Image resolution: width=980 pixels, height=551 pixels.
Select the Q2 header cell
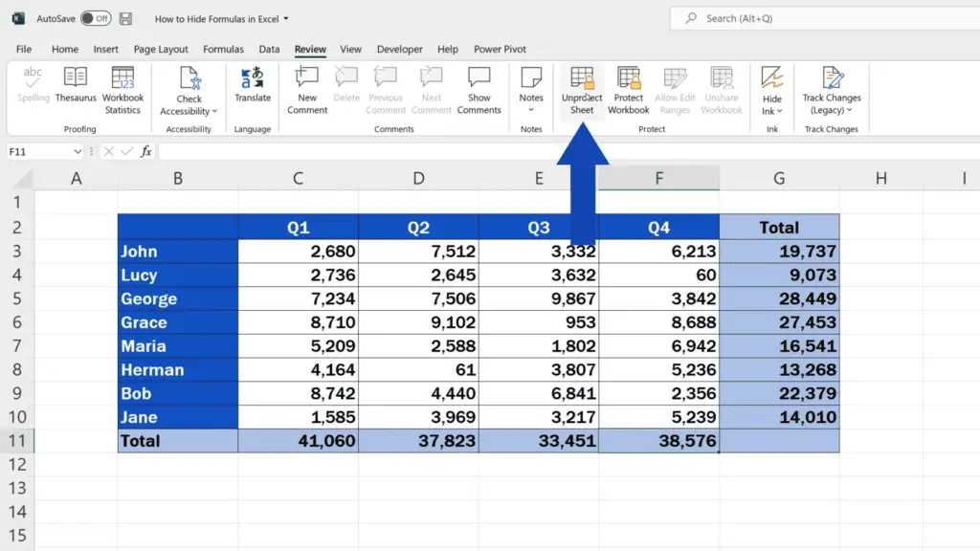(x=419, y=228)
